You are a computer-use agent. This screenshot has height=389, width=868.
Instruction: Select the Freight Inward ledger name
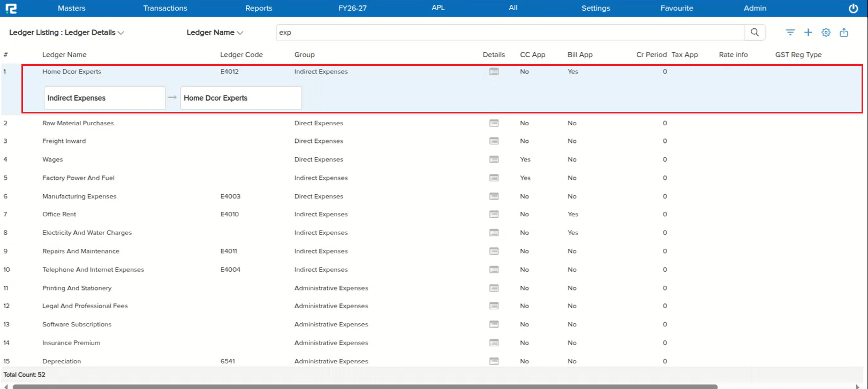pyautogui.click(x=64, y=141)
